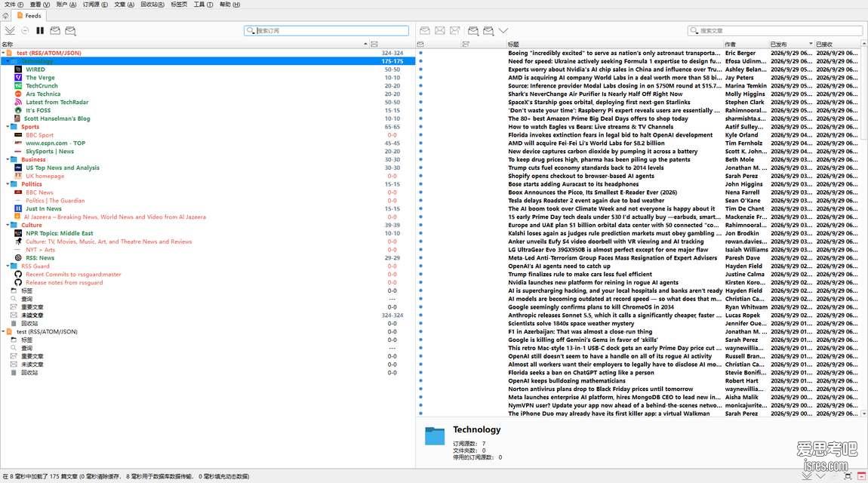Image resolution: width=868 pixels, height=483 pixels.
Task: Collapse the first test (RSS/ATOM/JSON) account
Action: point(3,53)
